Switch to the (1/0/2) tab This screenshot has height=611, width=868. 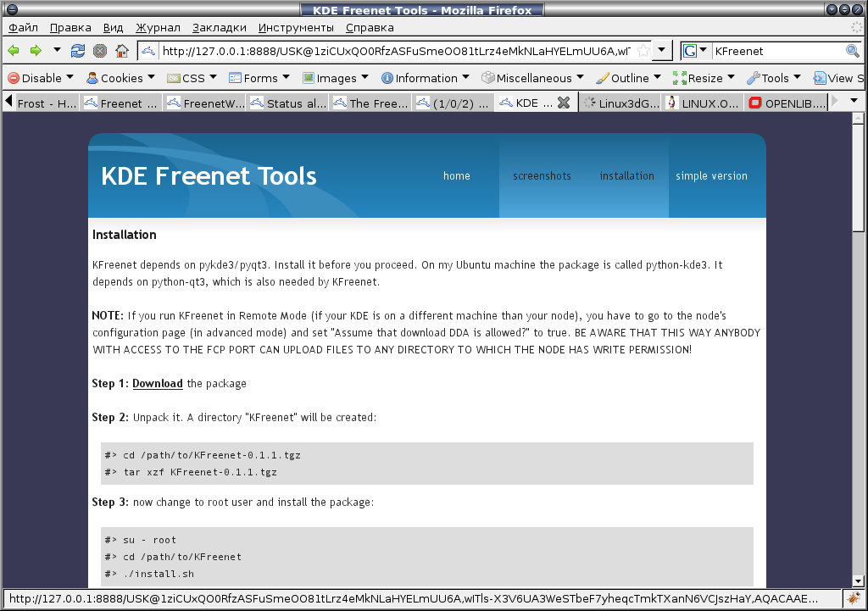(x=454, y=103)
